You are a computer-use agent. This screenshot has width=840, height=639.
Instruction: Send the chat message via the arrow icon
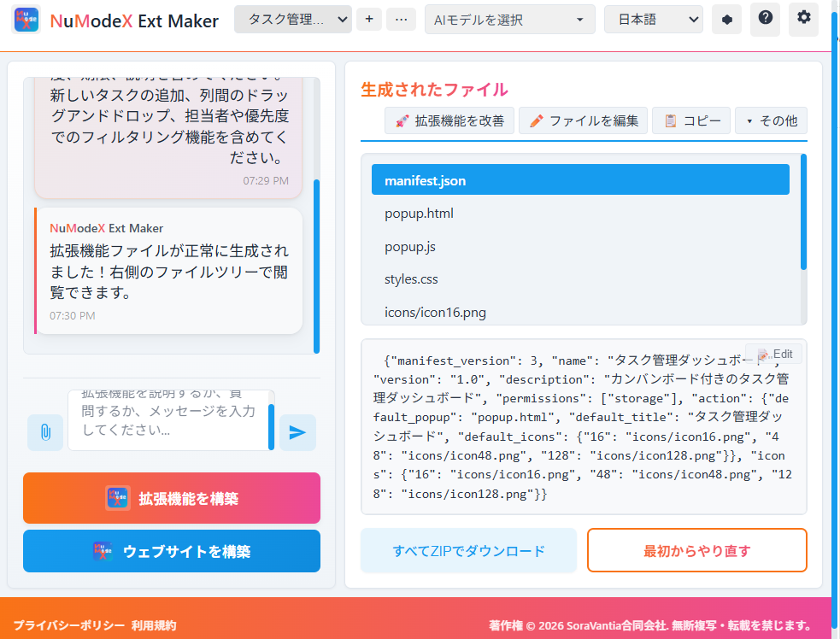click(x=297, y=432)
